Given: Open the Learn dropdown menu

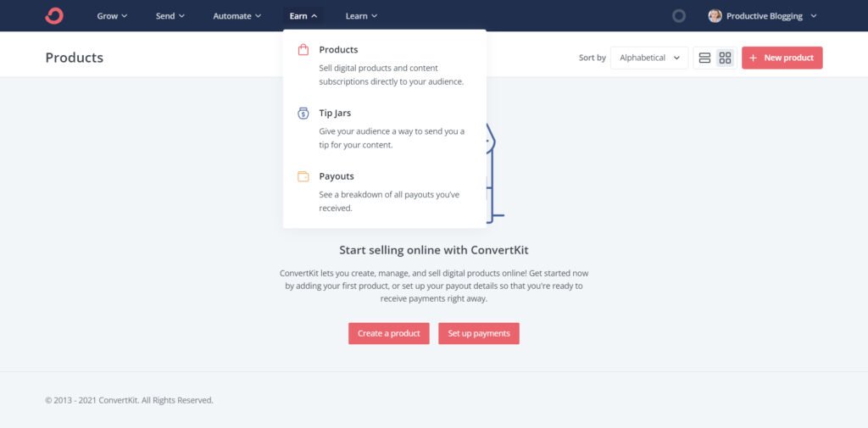Looking at the screenshot, I should click(x=361, y=16).
